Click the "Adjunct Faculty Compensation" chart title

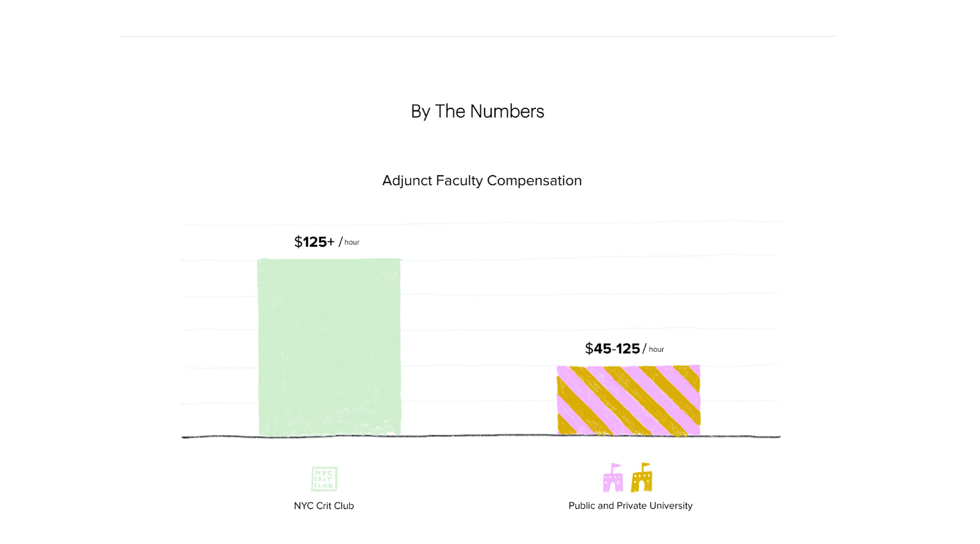pos(482,181)
